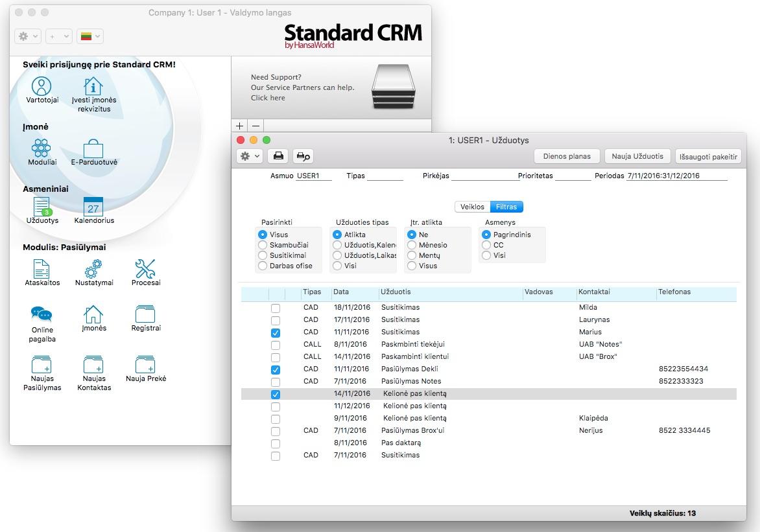Click the Išsaugoti pakeitir button
760x532 pixels.
pyautogui.click(x=708, y=157)
